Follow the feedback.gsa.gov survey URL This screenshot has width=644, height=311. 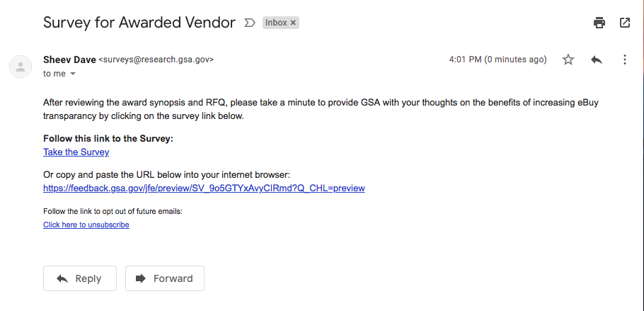click(204, 188)
